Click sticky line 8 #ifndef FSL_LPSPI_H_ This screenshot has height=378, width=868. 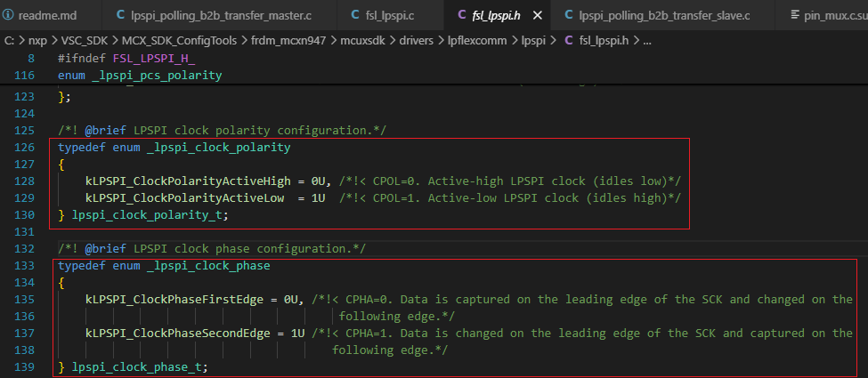point(126,58)
